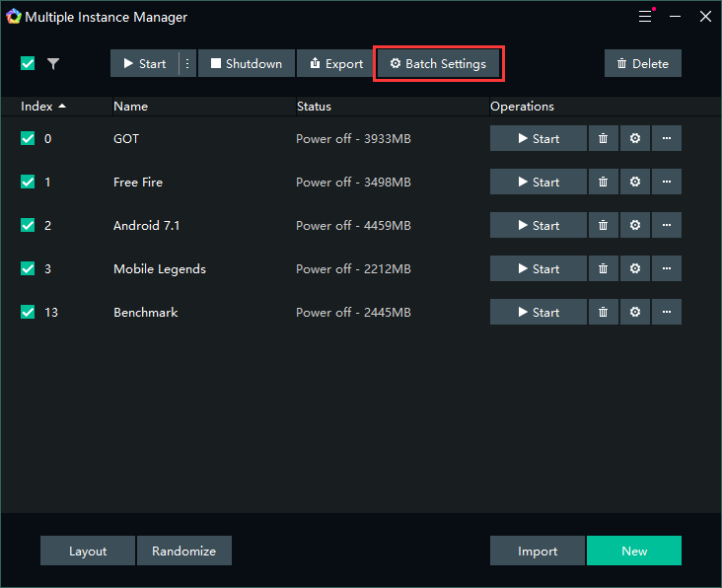Viewport: 722px width, 588px height.
Task: Click trash icon for GOT instance
Action: click(x=603, y=139)
